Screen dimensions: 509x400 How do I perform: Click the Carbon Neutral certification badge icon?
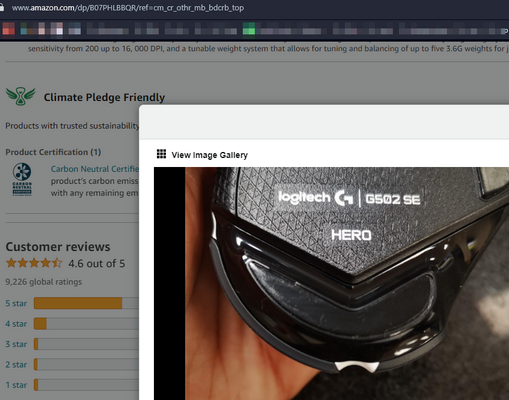pyautogui.click(x=22, y=179)
